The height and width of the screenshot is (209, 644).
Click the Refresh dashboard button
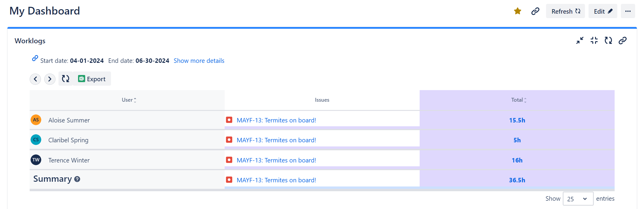click(x=565, y=11)
